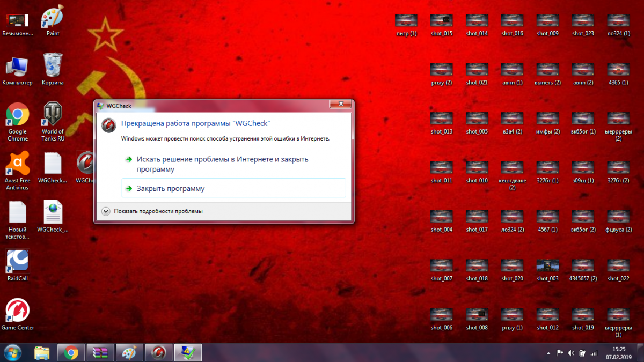The width and height of the screenshot is (644, 362).
Task: Show hidden tray icons arrow
Action: [x=548, y=353]
